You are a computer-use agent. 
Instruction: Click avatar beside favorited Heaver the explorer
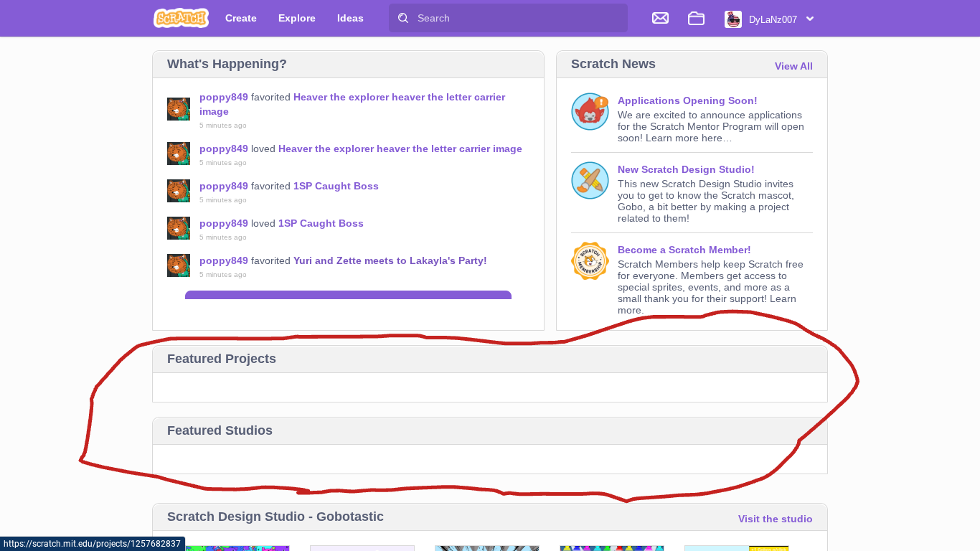click(179, 109)
